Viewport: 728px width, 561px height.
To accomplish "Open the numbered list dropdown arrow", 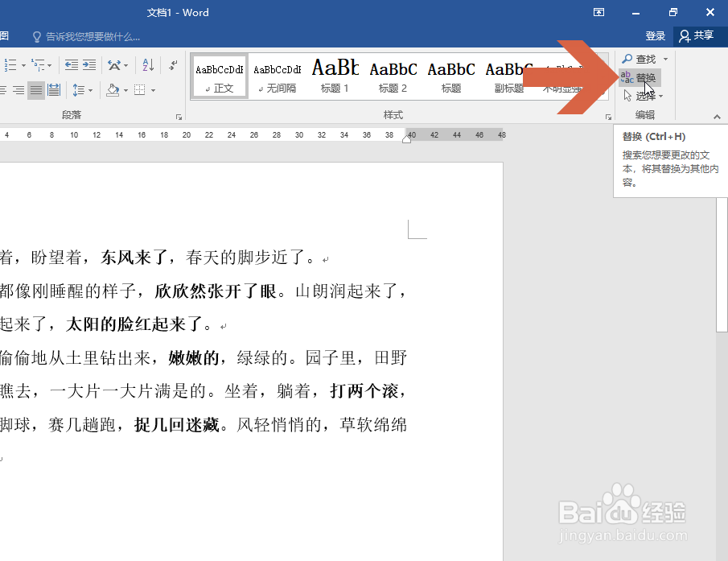I will 23,65.
